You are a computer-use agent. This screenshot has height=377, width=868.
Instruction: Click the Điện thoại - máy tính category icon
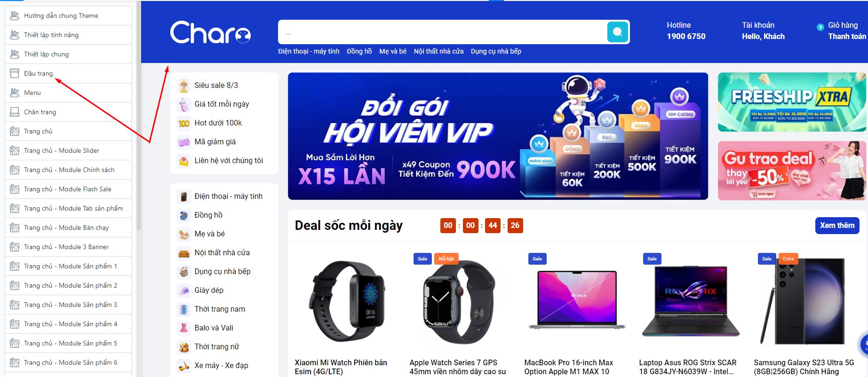(183, 196)
